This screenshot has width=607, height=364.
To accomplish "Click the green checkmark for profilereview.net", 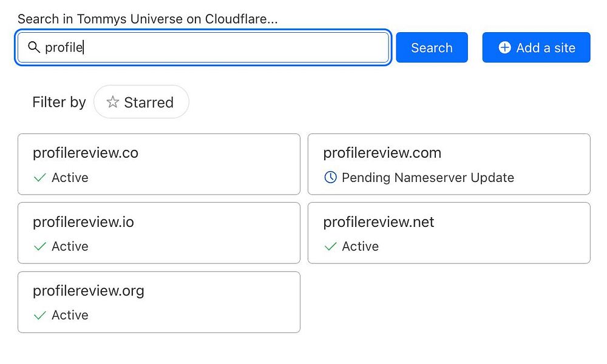I will [330, 246].
